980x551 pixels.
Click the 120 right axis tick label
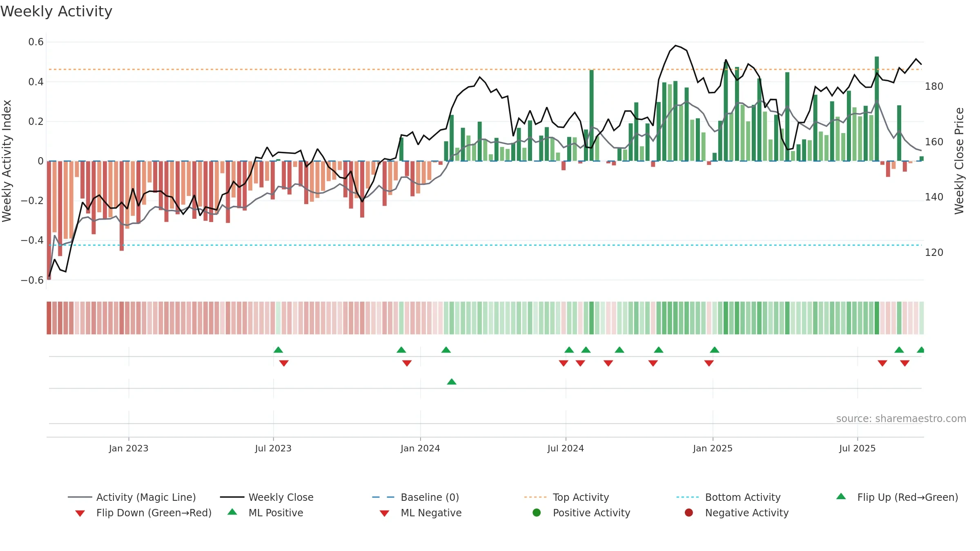[934, 253]
